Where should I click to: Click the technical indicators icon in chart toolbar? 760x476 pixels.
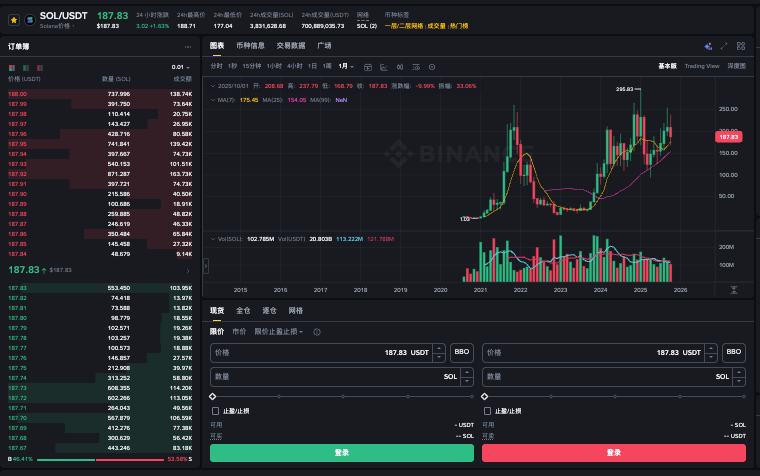coord(384,66)
